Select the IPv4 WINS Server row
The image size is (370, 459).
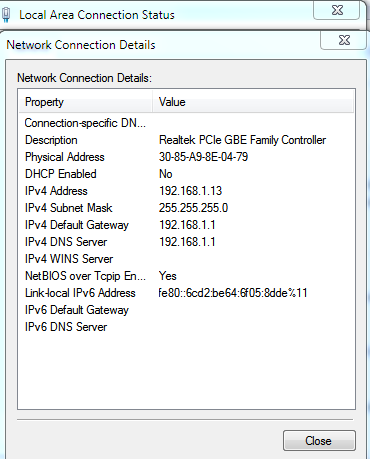[186, 259]
